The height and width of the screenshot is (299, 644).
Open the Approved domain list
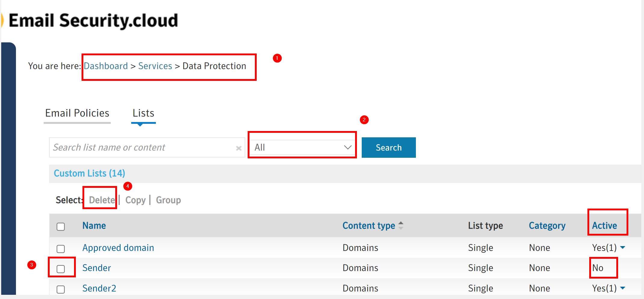click(x=118, y=248)
